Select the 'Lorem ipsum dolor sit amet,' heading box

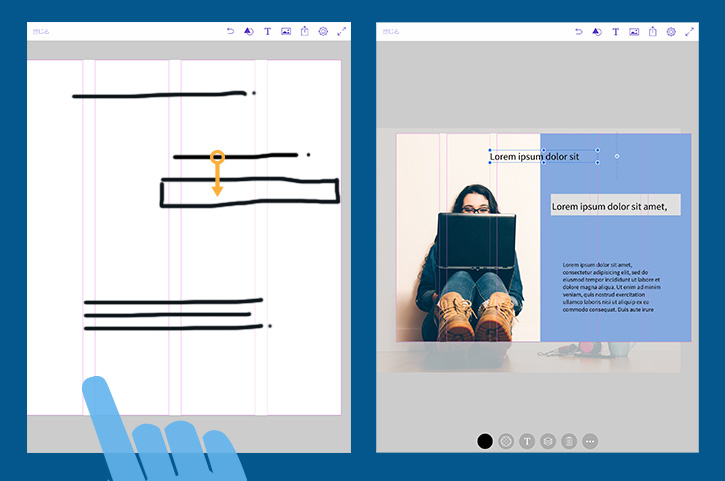(615, 204)
